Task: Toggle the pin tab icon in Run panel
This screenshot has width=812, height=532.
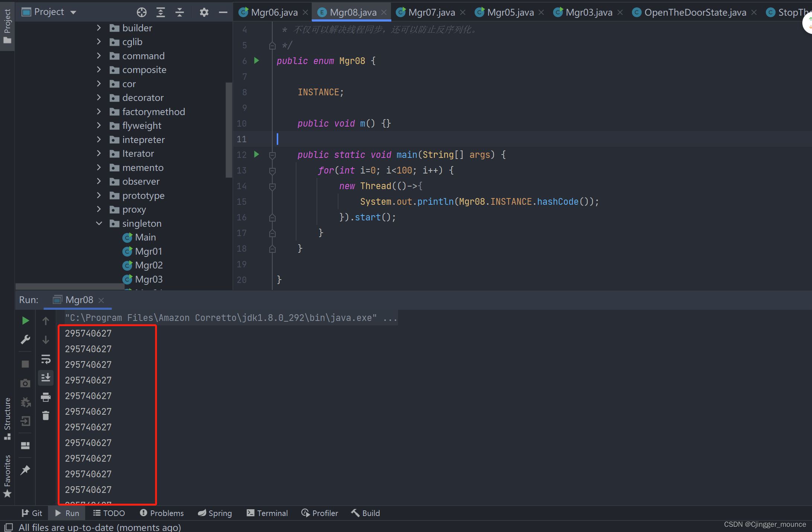Action: pyautogui.click(x=25, y=470)
